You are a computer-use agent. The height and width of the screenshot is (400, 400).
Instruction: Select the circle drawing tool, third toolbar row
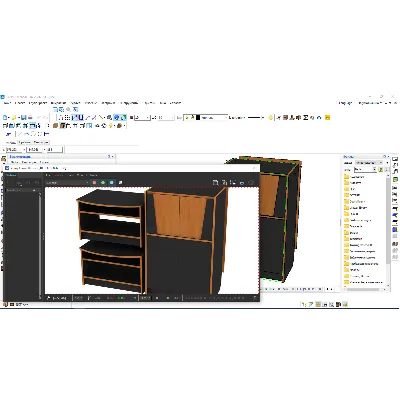coord(33,134)
